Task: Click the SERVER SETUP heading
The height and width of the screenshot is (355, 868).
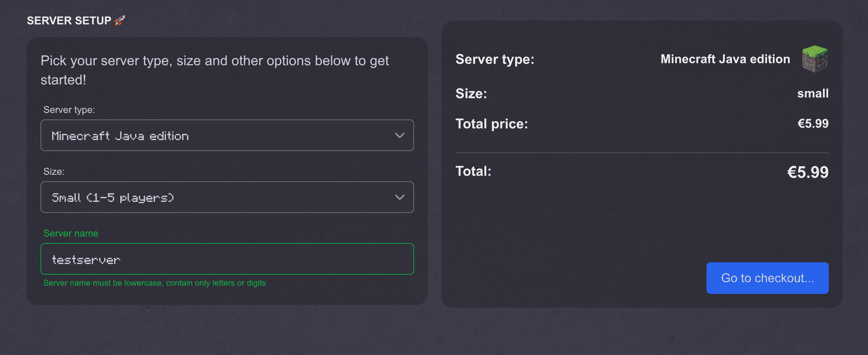Action: click(x=69, y=21)
